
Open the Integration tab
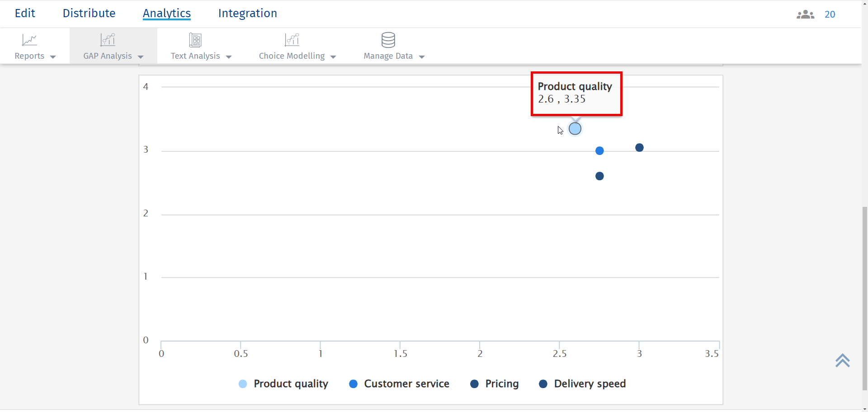[247, 14]
